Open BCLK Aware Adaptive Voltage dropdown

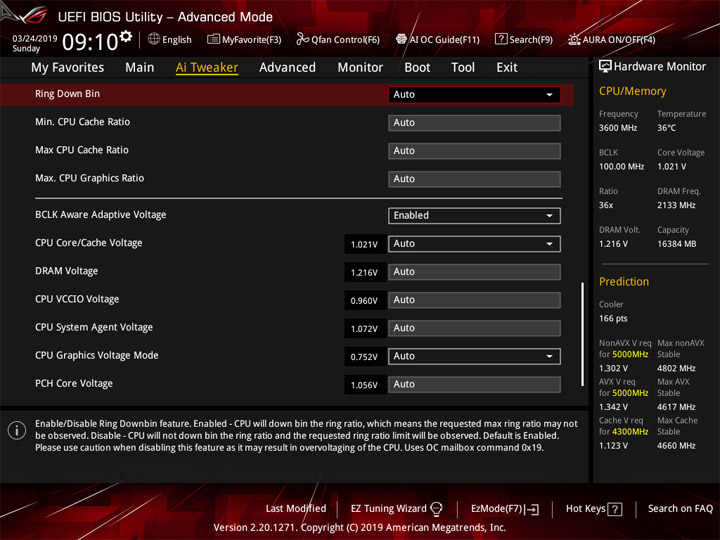coord(474,215)
